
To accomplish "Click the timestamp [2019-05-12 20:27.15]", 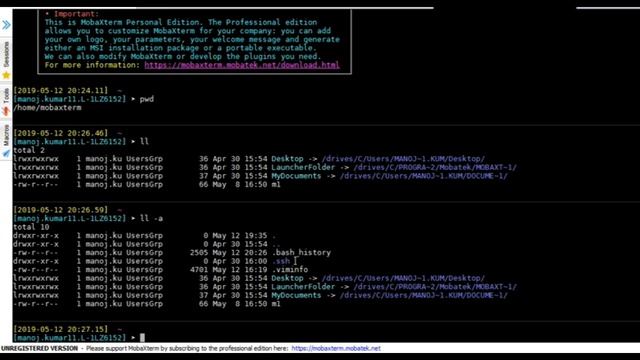I will tap(61, 329).
